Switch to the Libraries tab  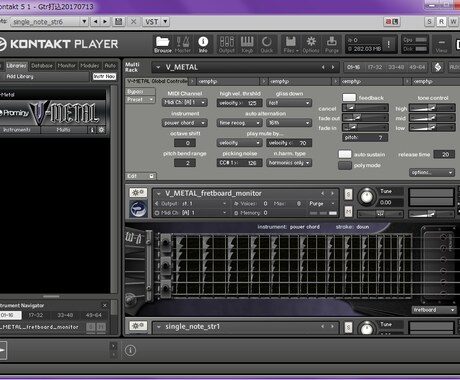click(16, 66)
